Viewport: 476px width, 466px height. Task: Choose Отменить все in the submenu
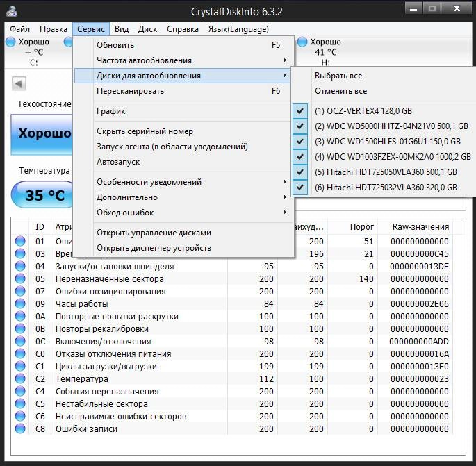[384, 91]
